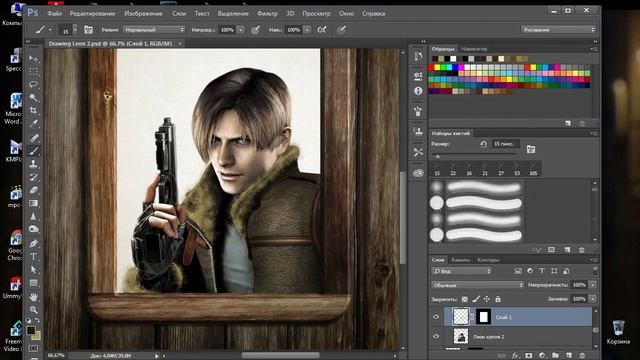Toggle lock position
640x360 pixels.
(x=487, y=299)
